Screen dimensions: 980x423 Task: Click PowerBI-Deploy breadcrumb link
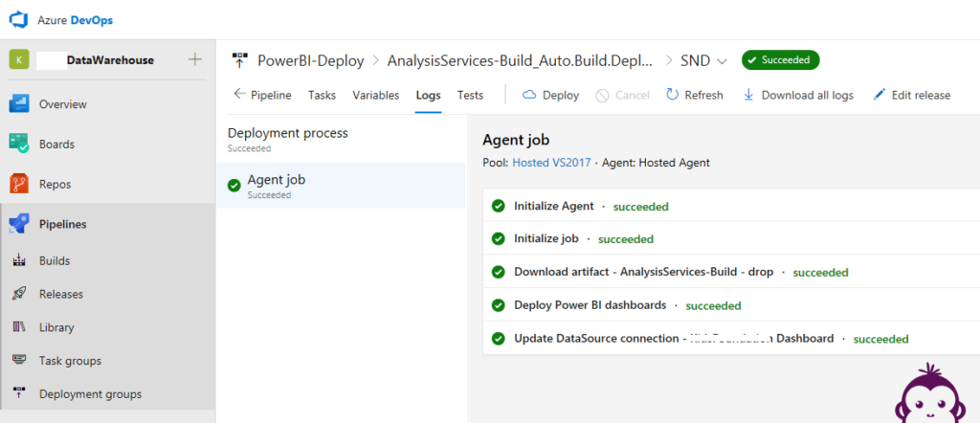[x=311, y=60]
